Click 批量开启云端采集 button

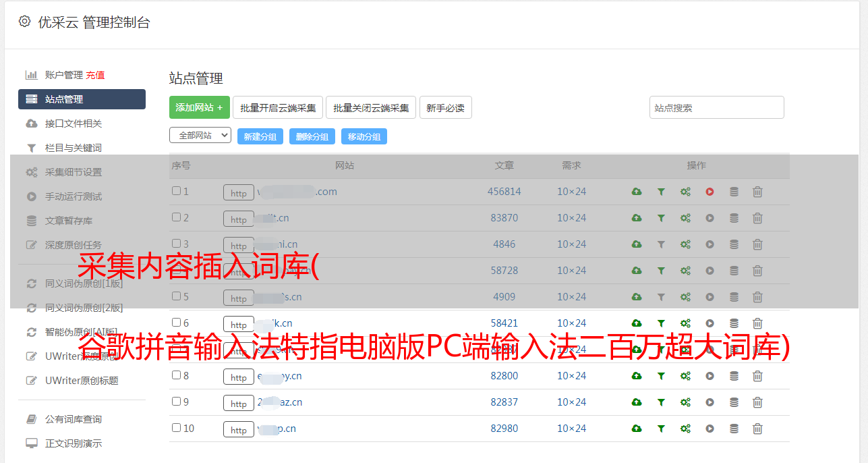point(278,107)
